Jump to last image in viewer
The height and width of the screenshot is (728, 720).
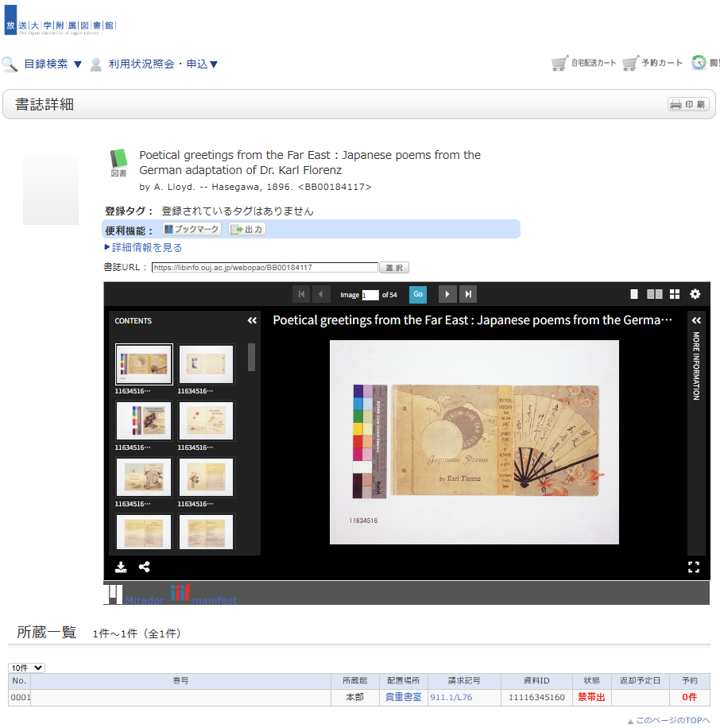468,294
